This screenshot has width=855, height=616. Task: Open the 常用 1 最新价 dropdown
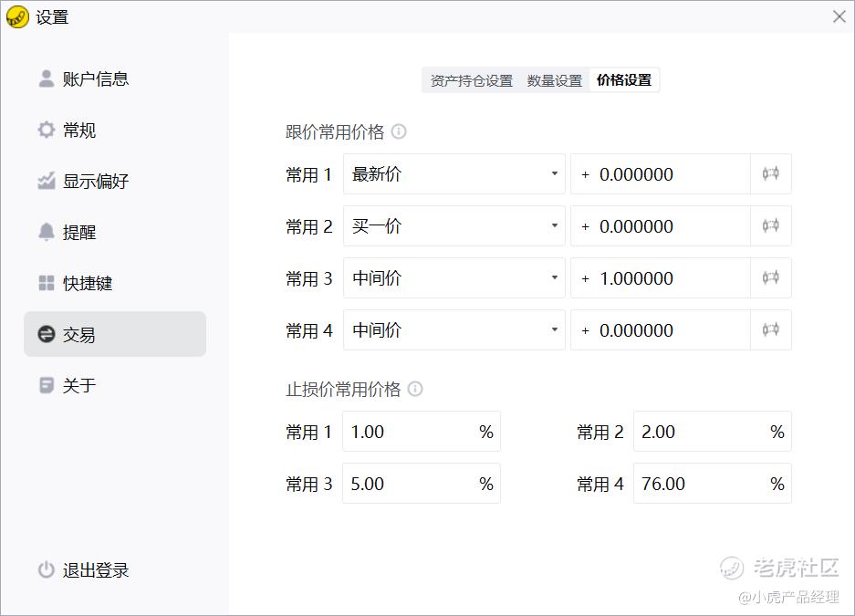tap(454, 174)
